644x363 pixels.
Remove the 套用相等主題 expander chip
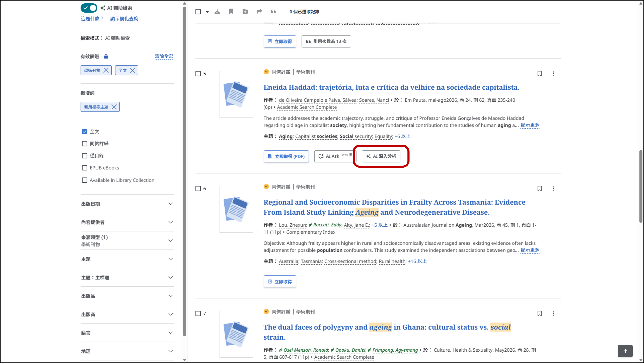[x=114, y=107]
